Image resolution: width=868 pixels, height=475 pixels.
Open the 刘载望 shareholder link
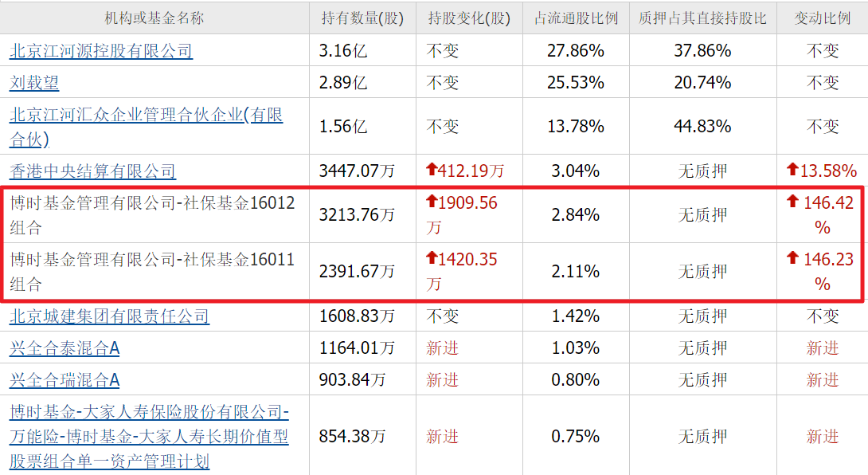pyautogui.click(x=34, y=83)
